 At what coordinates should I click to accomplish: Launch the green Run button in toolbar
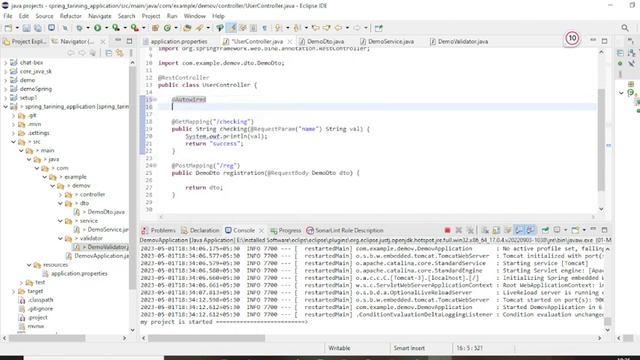[98, 28]
